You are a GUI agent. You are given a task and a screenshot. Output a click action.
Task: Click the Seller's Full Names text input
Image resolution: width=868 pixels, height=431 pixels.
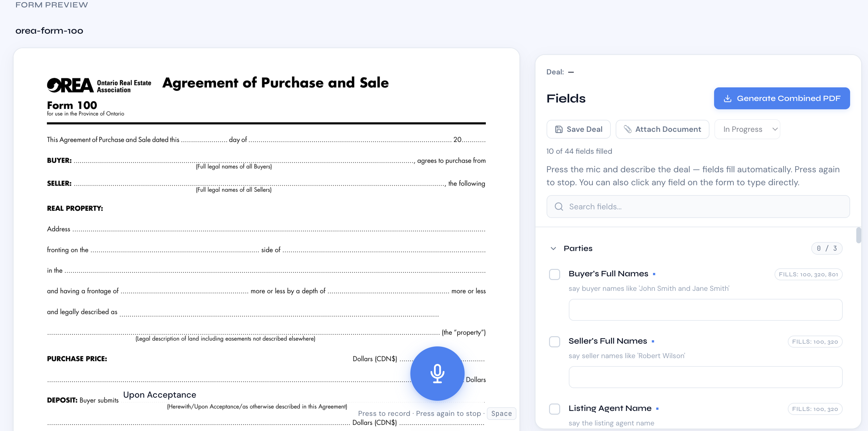click(705, 377)
